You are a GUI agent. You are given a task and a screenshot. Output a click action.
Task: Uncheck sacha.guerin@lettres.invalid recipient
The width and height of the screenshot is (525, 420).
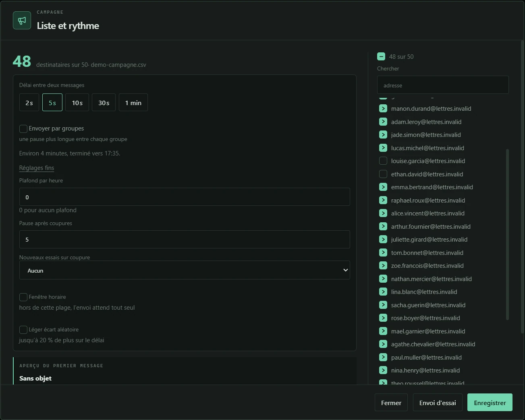(383, 305)
